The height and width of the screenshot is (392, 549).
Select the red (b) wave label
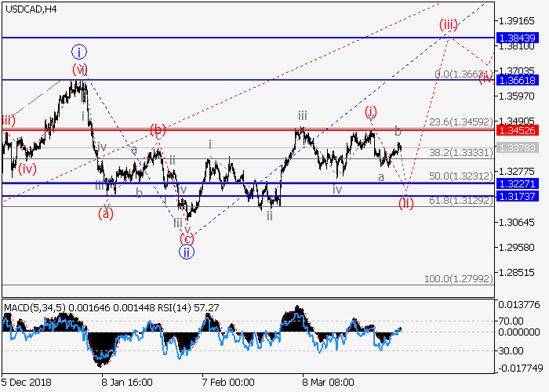click(x=158, y=129)
